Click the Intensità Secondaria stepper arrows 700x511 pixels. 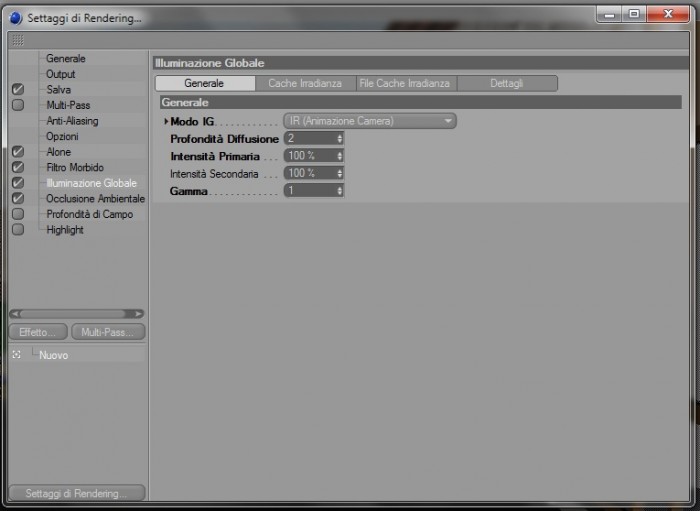340,173
